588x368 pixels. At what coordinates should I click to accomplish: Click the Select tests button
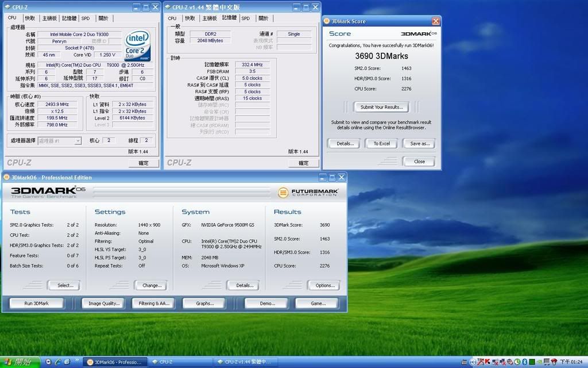tap(65, 285)
